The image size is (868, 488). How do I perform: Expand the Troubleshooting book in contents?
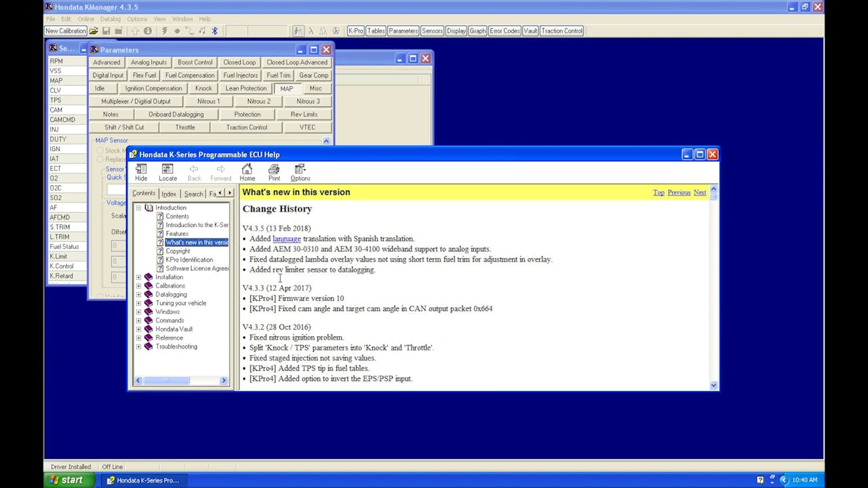pos(138,346)
